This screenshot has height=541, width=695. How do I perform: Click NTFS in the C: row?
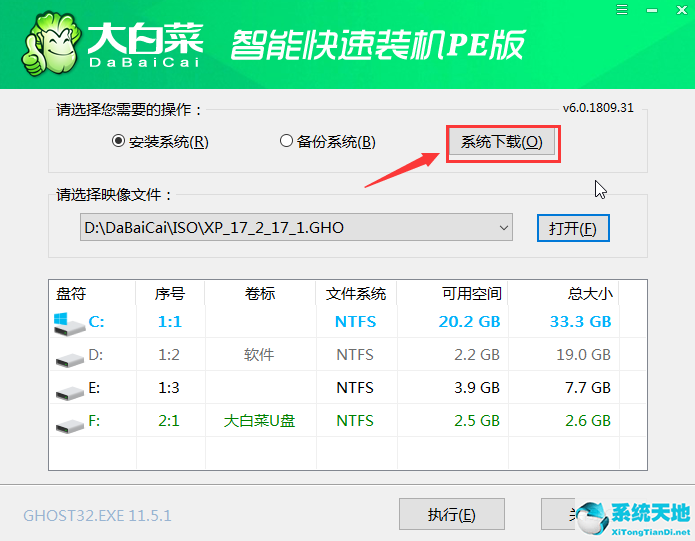[x=355, y=322]
